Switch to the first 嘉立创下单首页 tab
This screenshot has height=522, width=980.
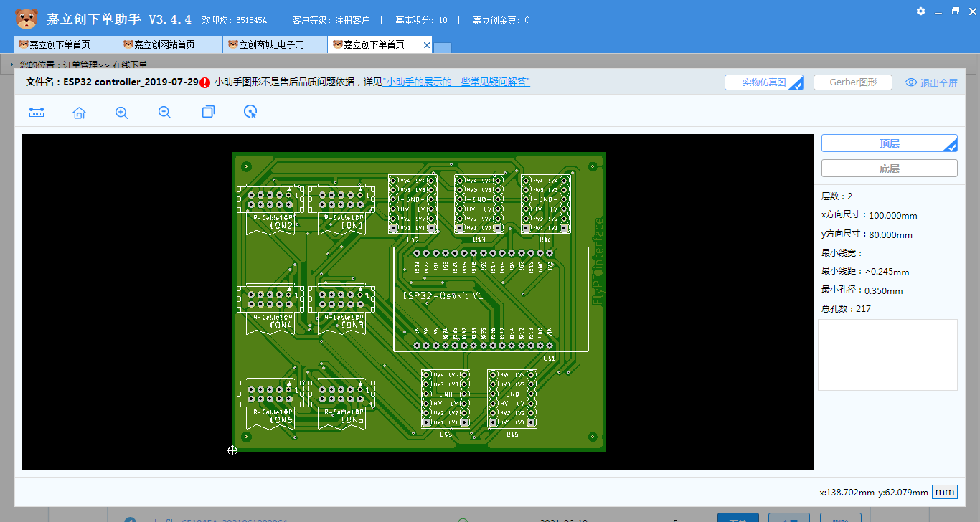pos(65,44)
